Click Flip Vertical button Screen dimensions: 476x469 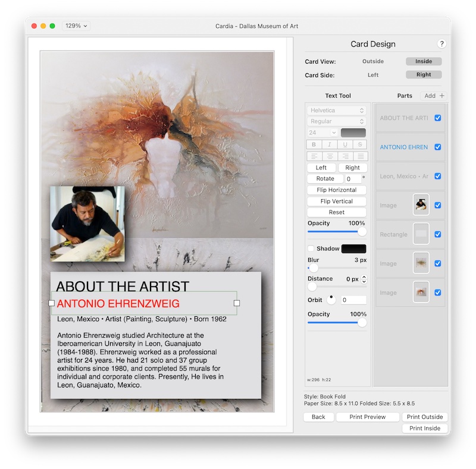click(337, 201)
